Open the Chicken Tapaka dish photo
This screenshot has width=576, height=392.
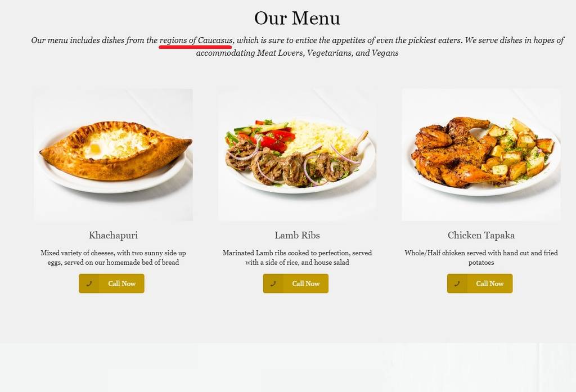click(481, 154)
